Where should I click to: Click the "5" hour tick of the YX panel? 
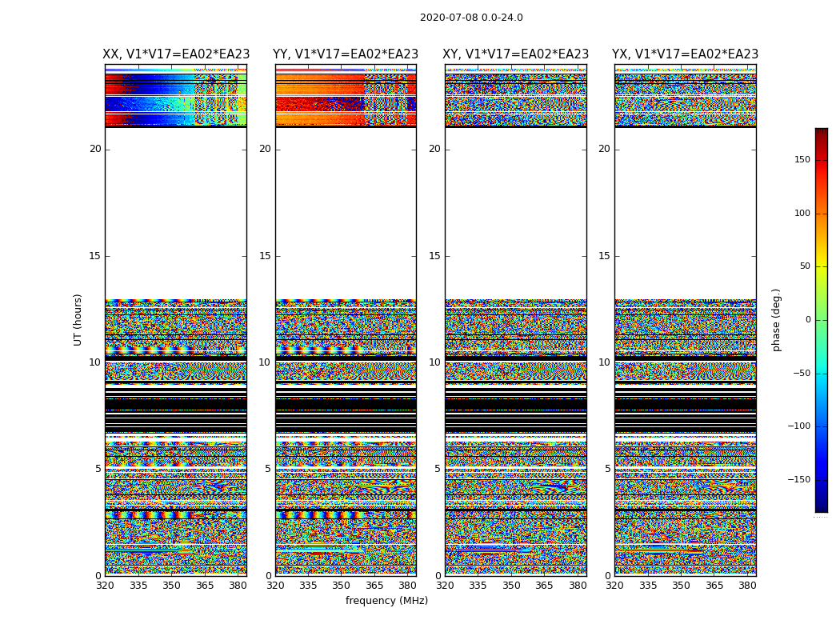click(607, 469)
